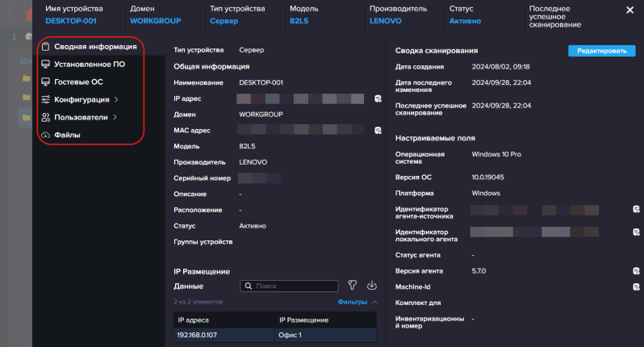Copy the local agent identifier icon

(636, 232)
